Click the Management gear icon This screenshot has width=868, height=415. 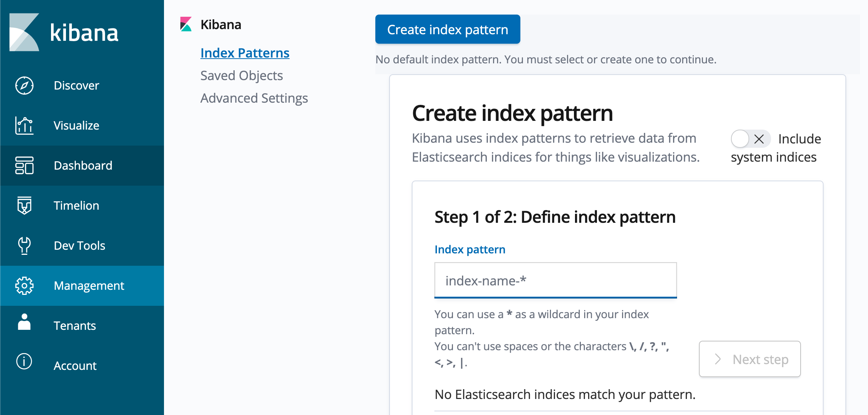coord(24,286)
